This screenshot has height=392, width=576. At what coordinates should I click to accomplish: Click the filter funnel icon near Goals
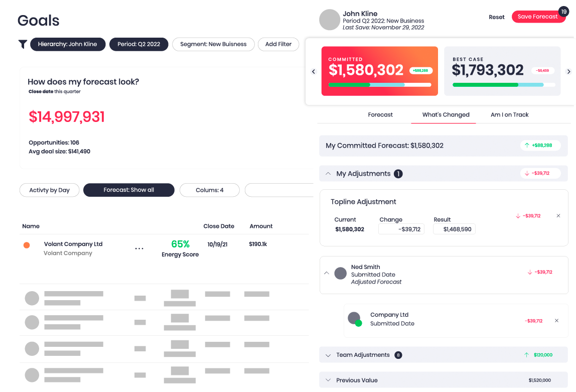pyautogui.click(x=23, y=44)
